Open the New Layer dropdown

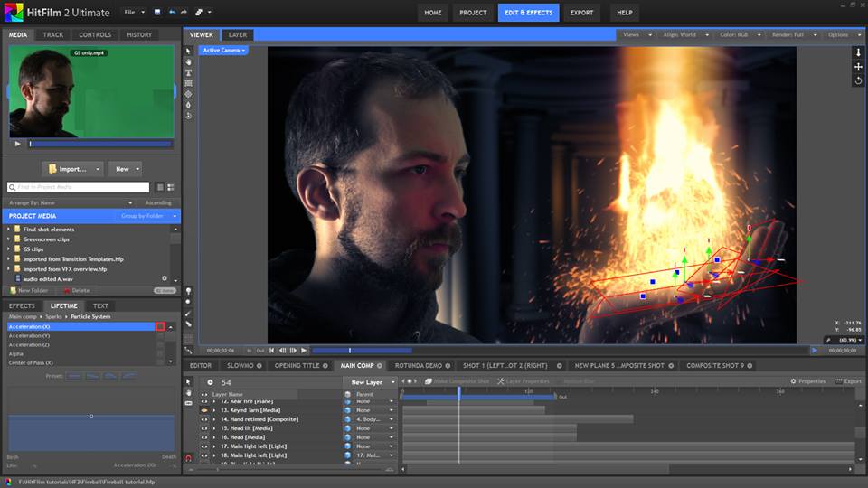point(371,382)
